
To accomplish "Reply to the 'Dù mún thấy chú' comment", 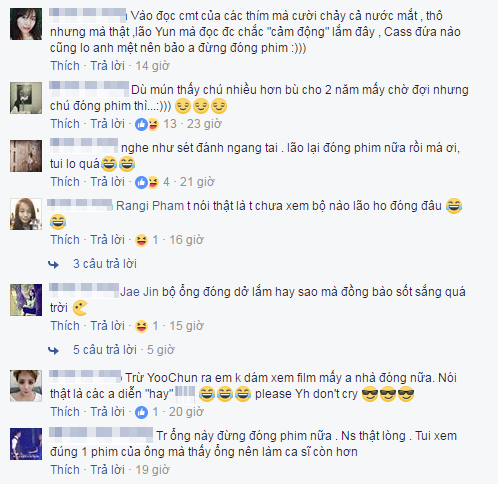I will (108, 124).
